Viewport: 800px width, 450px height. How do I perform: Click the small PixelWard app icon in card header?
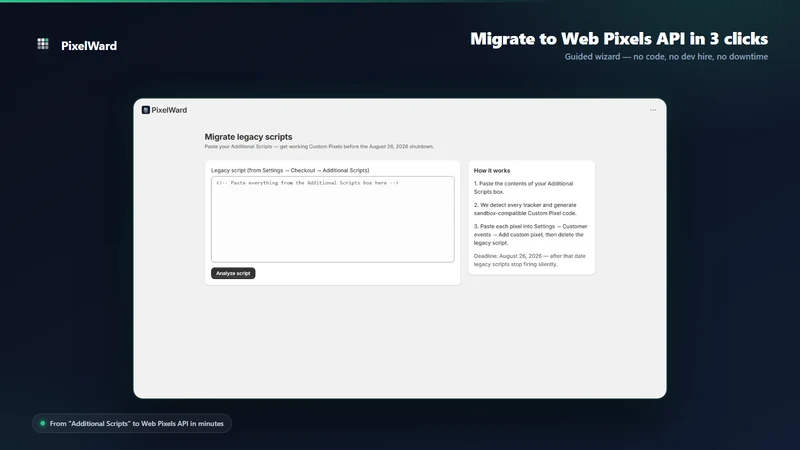[x=145, y=110]
